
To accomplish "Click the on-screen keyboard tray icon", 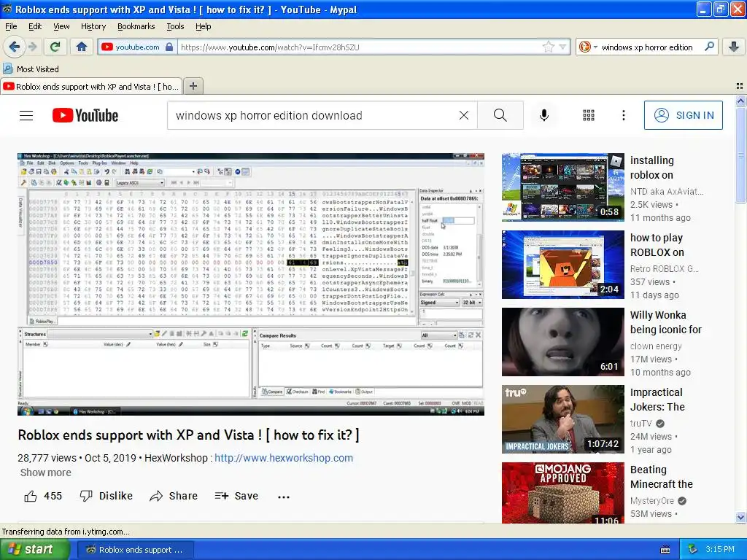I will [x=665, y=550].
